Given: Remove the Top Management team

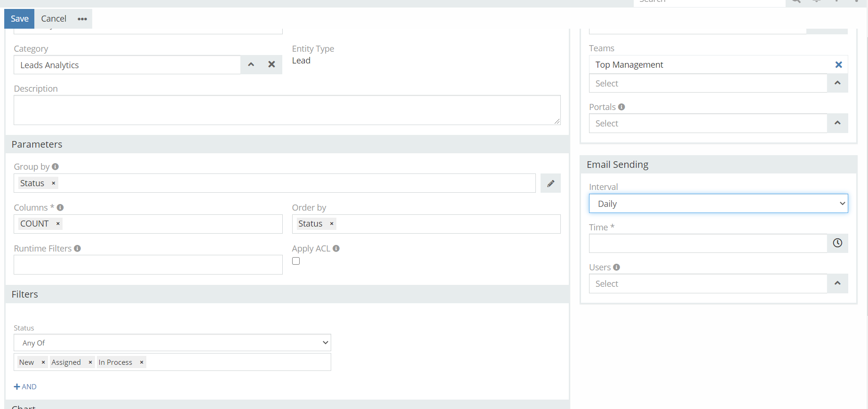Looking at the screenshot, I should (838, 65).
